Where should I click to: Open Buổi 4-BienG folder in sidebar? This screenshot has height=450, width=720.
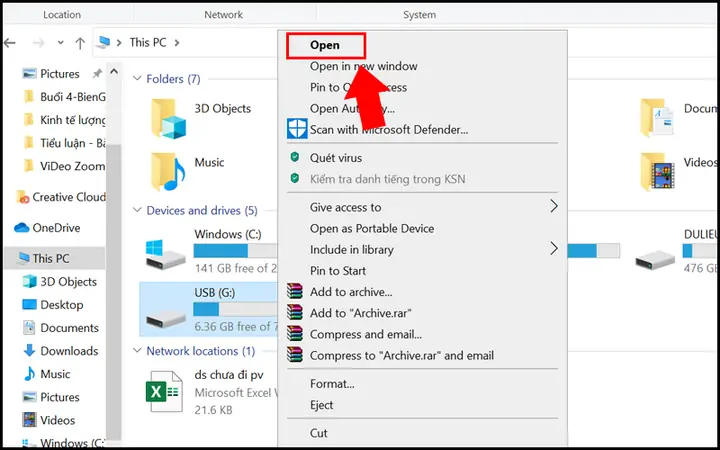[64, 97]
